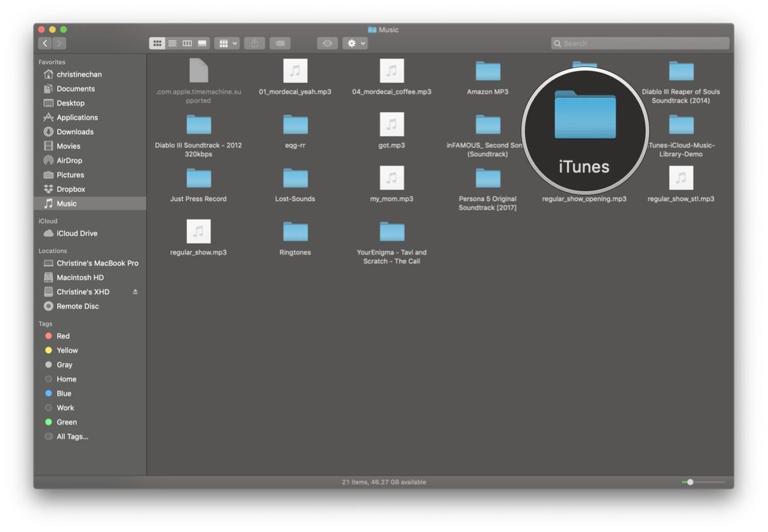Eject Christine's XHD drive

[135, 292]
